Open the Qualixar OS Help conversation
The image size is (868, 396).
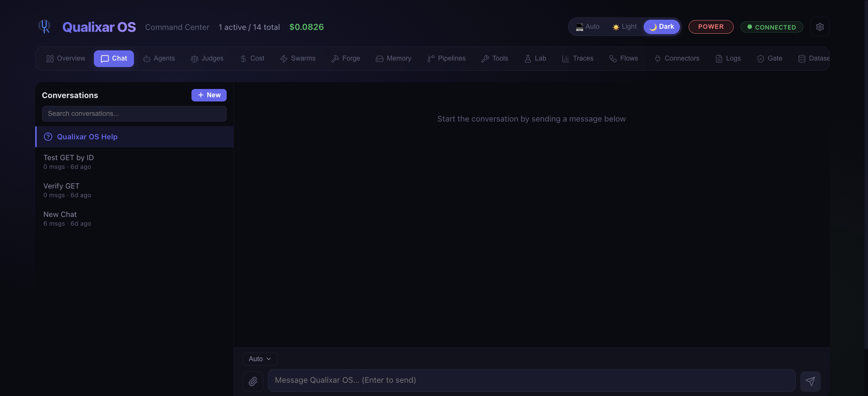click(x=134, y=137)
